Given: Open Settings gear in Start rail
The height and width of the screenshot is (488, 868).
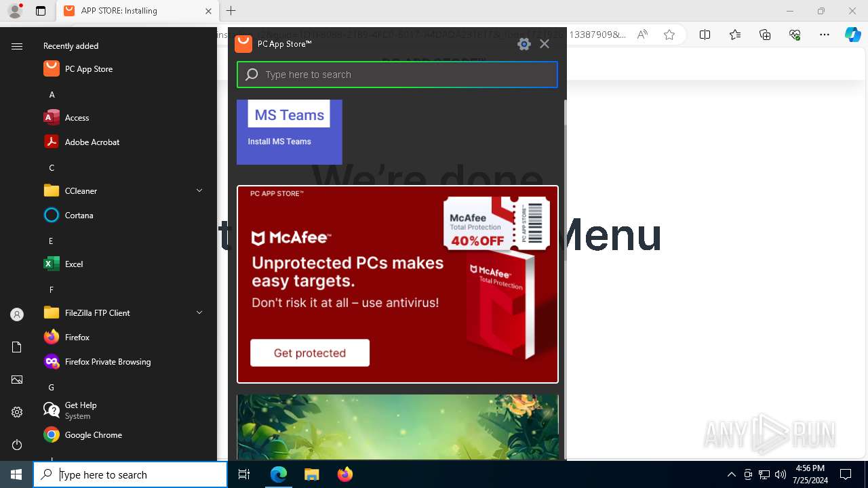Looking at the screenshot, I should click(x=17, y=412).
